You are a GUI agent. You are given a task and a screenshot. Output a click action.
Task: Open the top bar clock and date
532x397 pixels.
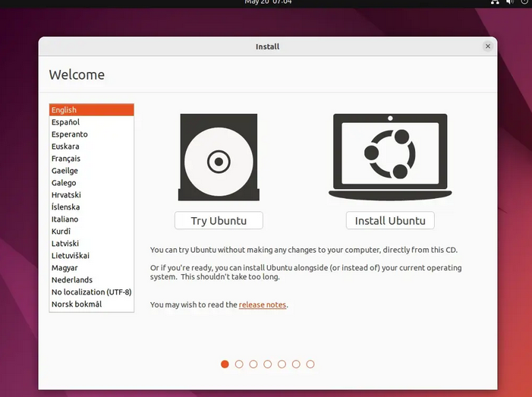coord(268,2)
